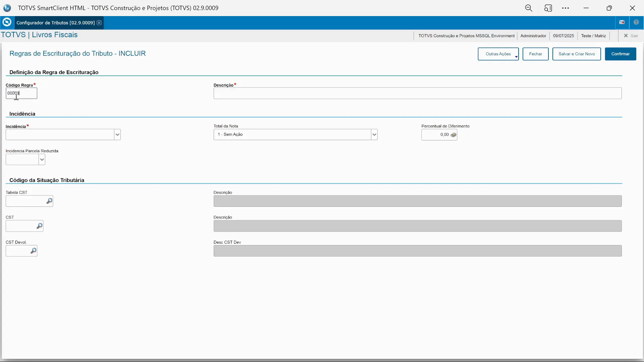Click the cast screen icon in title bar
Screen dimensions: 644x362
pos(548,8)
